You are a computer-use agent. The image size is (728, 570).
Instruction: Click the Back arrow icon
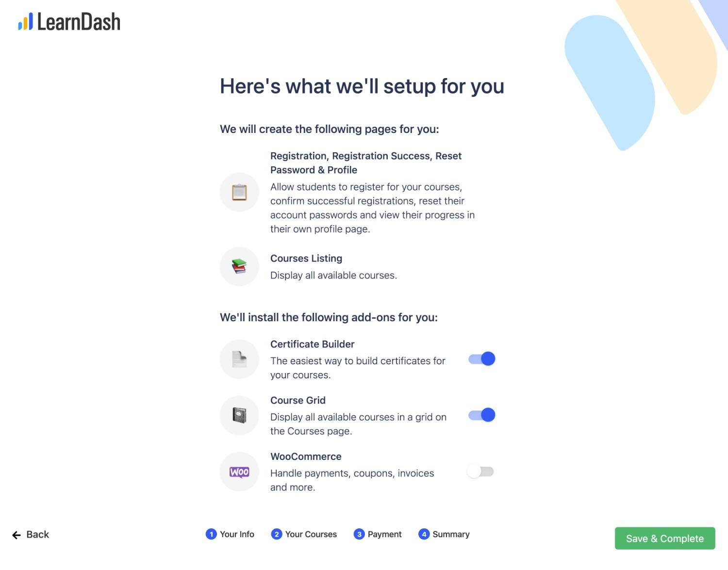pyautogui.click(x=17, y=535)
